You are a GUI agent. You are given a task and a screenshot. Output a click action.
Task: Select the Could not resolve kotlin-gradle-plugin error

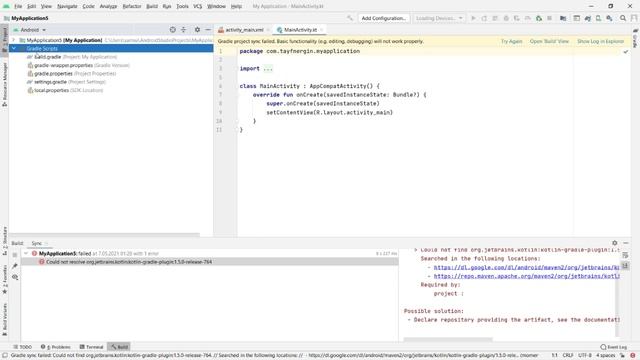click(210, 262)
